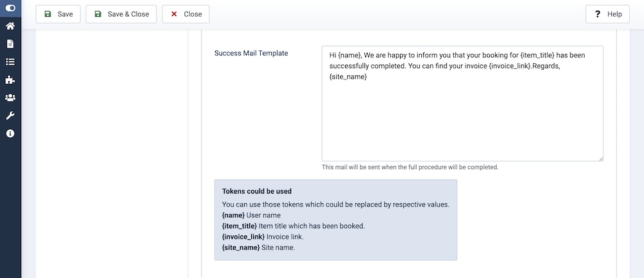Open the Help button
This screenshot has height=278, width=644.
tap(607, 14)
